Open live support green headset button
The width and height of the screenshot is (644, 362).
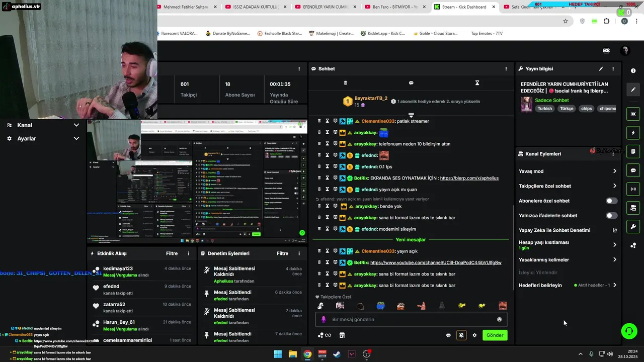click(629, 331)
